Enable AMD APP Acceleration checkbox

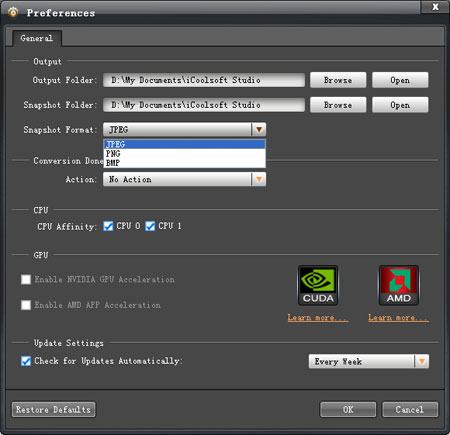26,305
